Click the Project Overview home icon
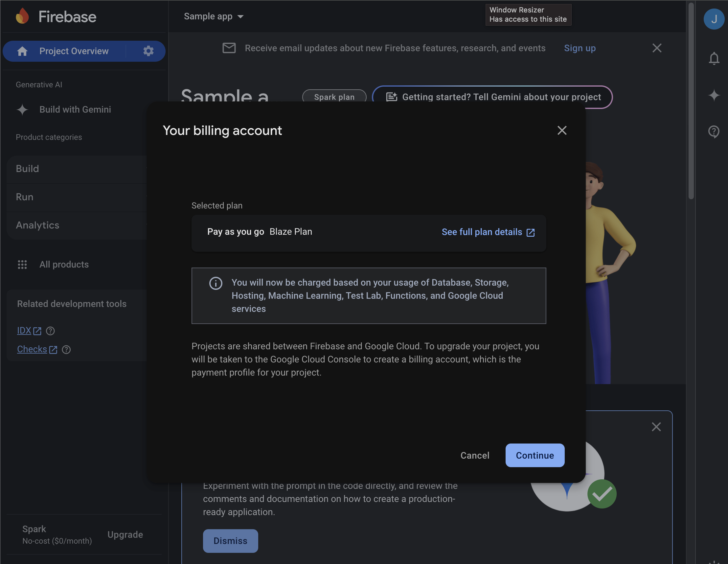Image resolution: width=728 pixels, height=564 pixels. pyautogui.click(x=22, y=51)
